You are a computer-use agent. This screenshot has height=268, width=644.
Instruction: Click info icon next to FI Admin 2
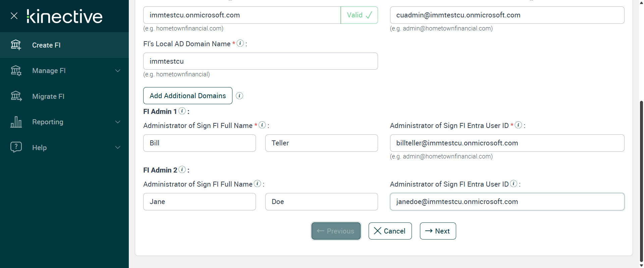182,170
